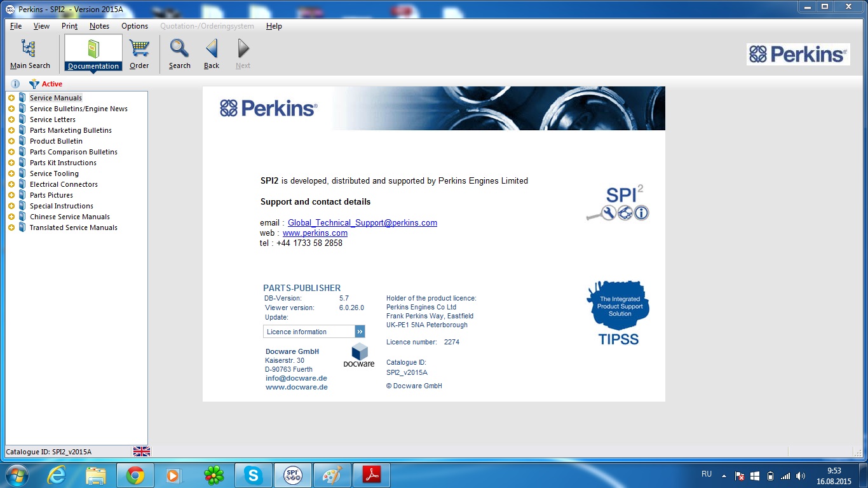Image resolution: width=868 pixels, height=488 pixels.
Task: Click the book icon beside Service Letters
Action: pos(22,119)
